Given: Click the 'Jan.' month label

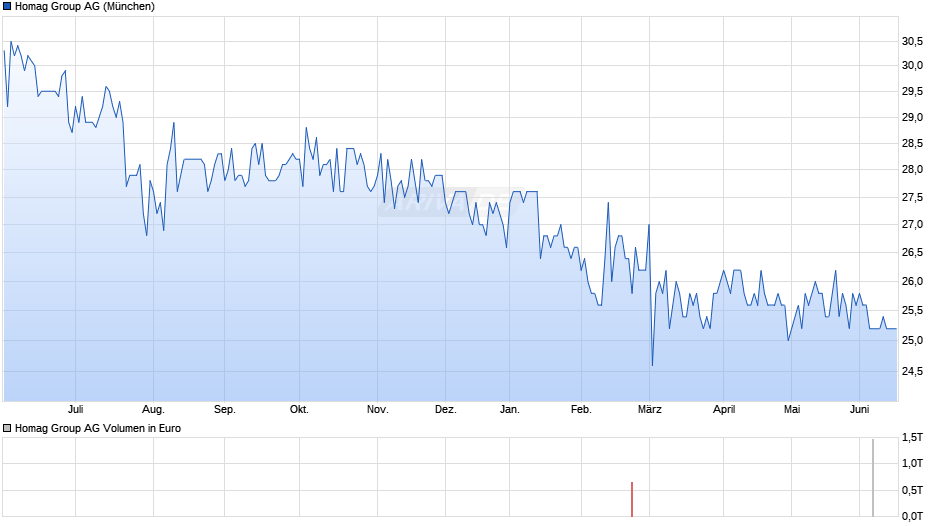Looking at the screenshot, I should click(x=510, y=409).
